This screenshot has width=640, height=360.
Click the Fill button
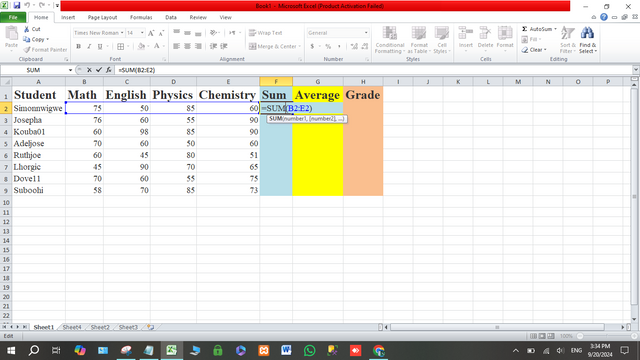[x=531, y=40]
